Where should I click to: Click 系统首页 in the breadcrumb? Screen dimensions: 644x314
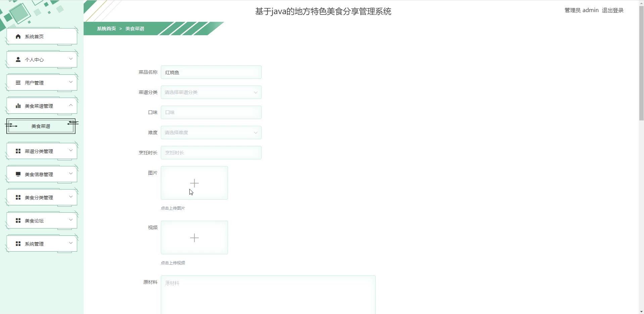(x=106, y=29)
